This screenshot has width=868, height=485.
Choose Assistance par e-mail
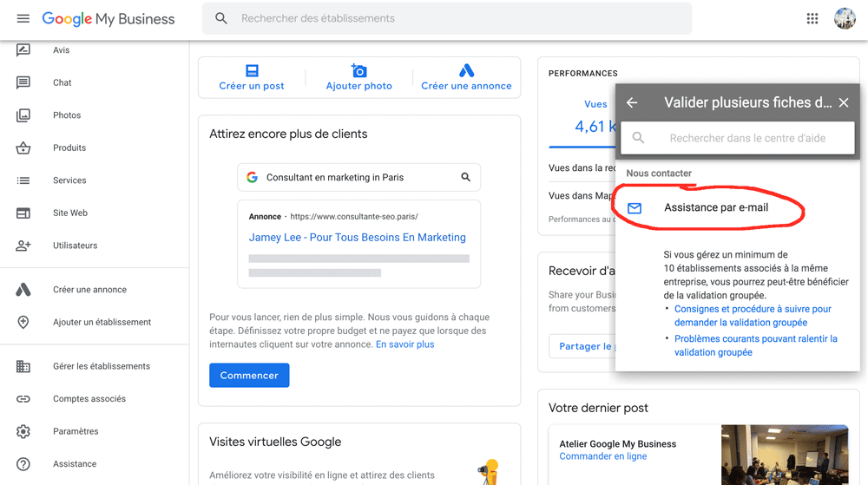tap(716, 207)
